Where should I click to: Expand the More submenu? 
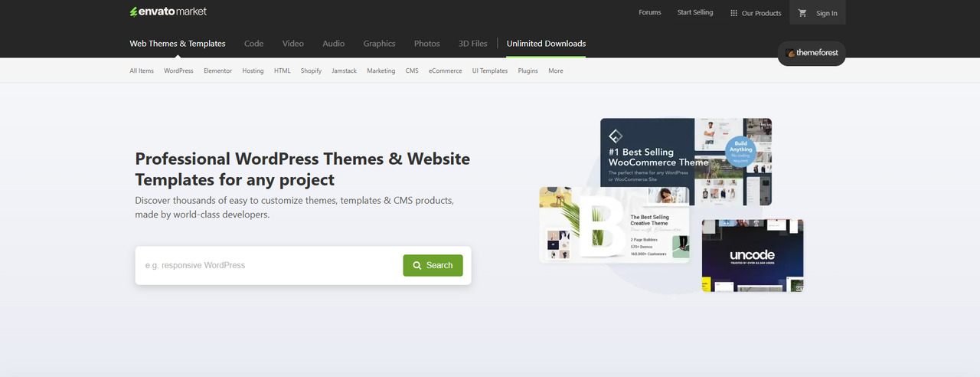point(556,70)
